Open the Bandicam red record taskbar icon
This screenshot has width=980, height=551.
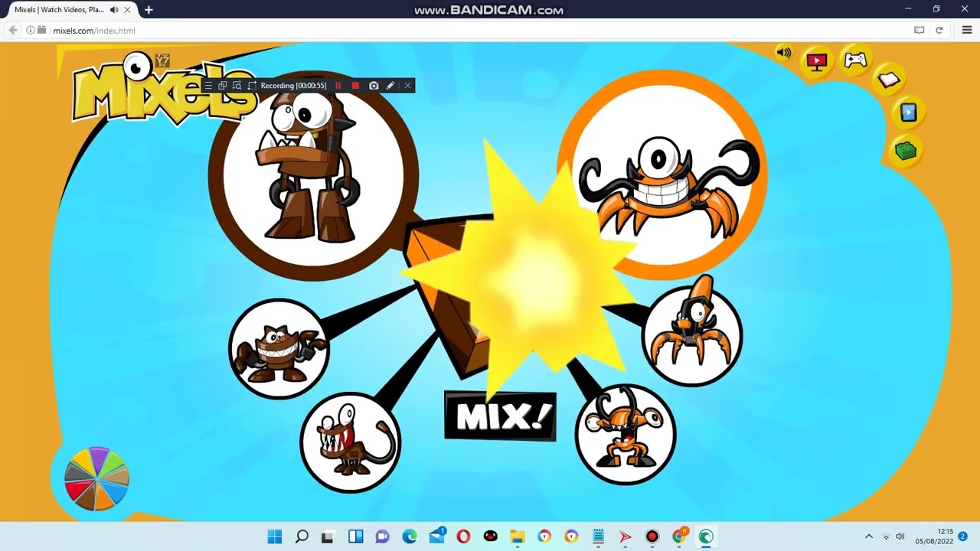652,536
